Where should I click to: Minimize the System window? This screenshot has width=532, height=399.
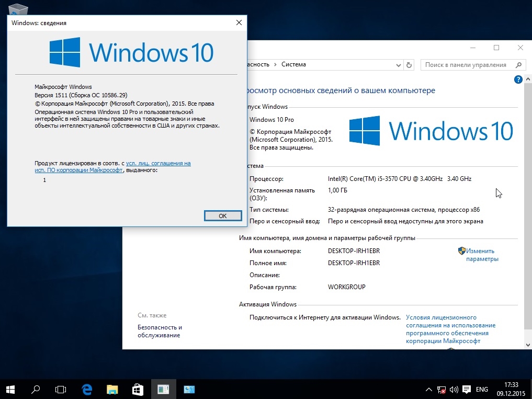473,48
